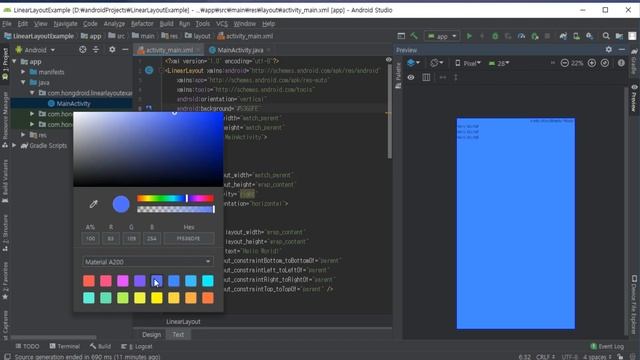Click the Make Project hammer icon

(414, 36)
